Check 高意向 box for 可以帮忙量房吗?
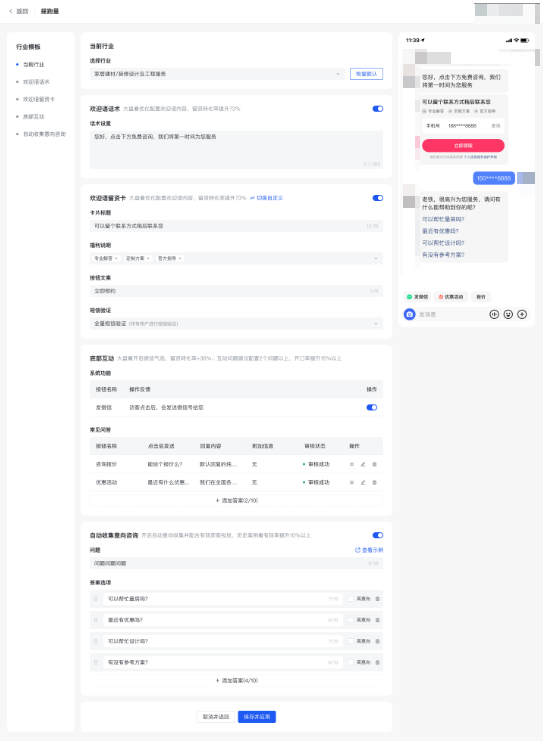 (x=351, y=599)
